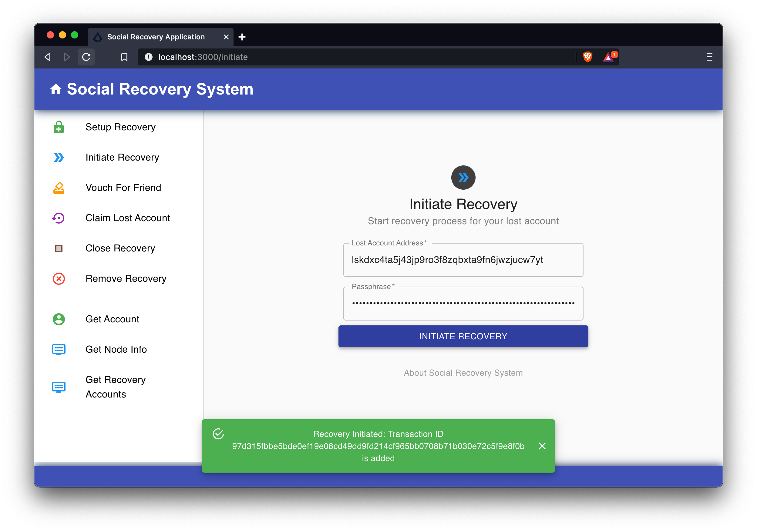Open a new browser tab
This screenshot has width=757, height=532.
242,37
